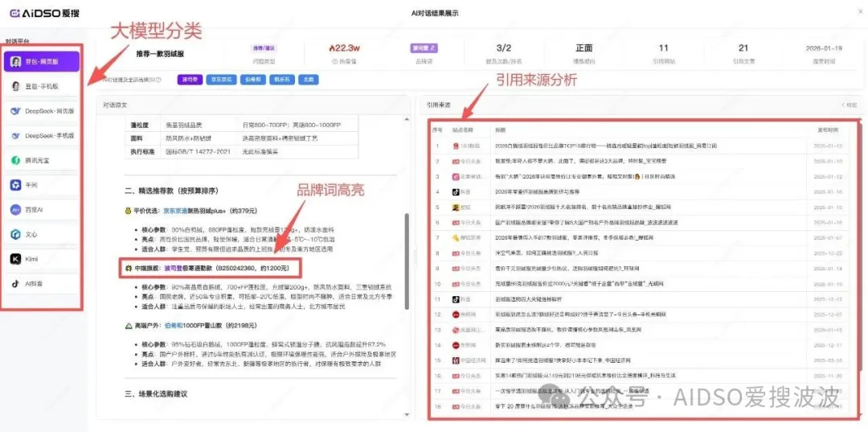Viewport: 868px width, 432px height.
Task: Toggle the 北面 brand filter tag
Action: [x=308, y=80]
